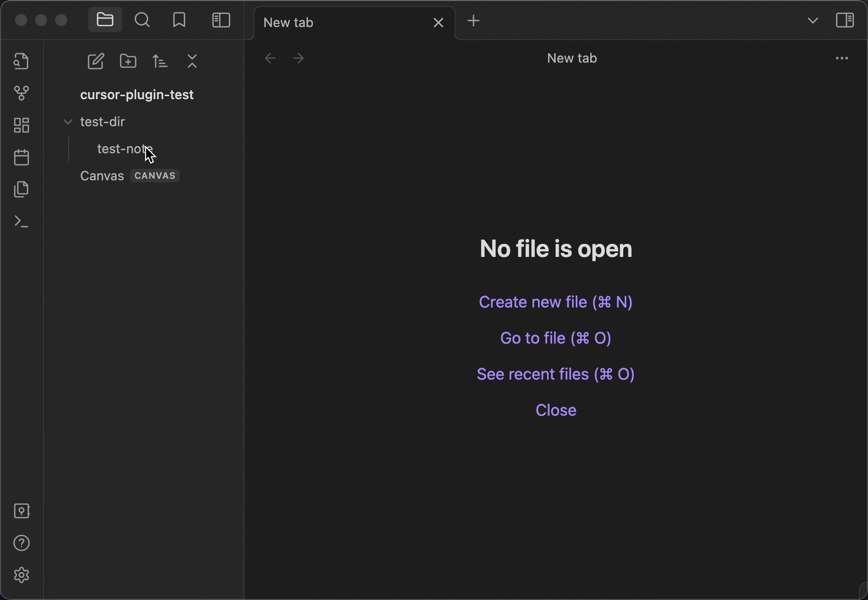Screen dimensions: 868x600
Task: Toggle the right sidebar
Action: pyautogui.click(x=845, y=21)
